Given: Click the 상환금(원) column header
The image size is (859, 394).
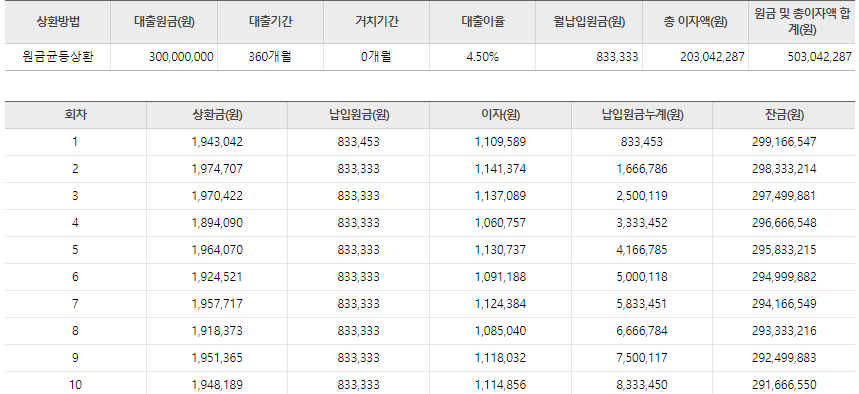Looking at the screenshot, I should (x=217, y=115).
